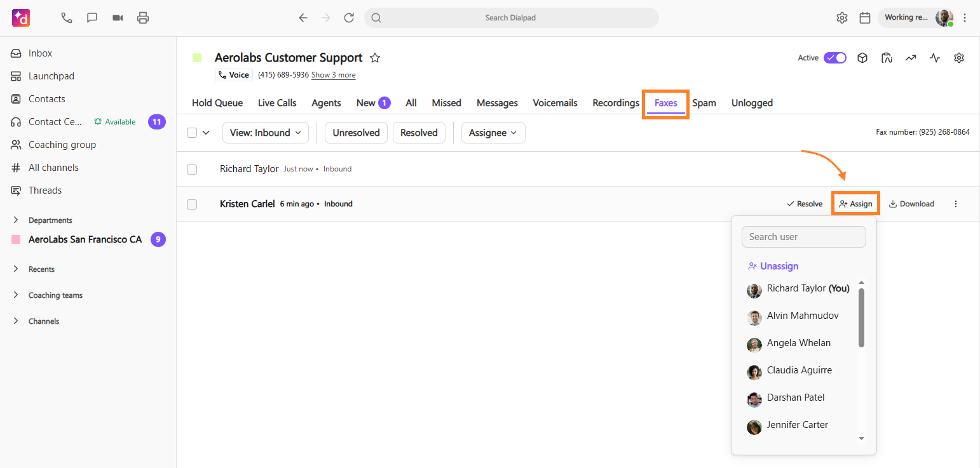Download the Kristen Carlel fax
Screen dimensions: 980x468
coord(911,204)
